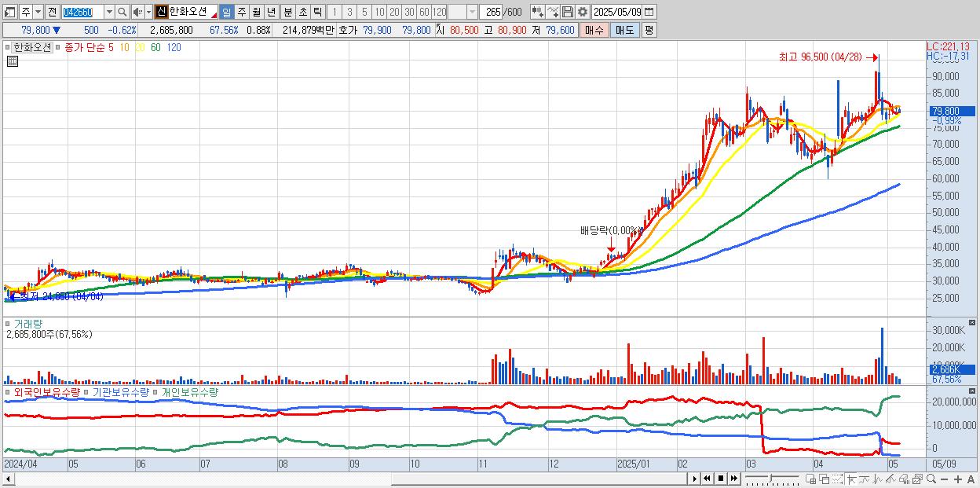
Task: Click the add candle indicator icon
Action: 537,12
